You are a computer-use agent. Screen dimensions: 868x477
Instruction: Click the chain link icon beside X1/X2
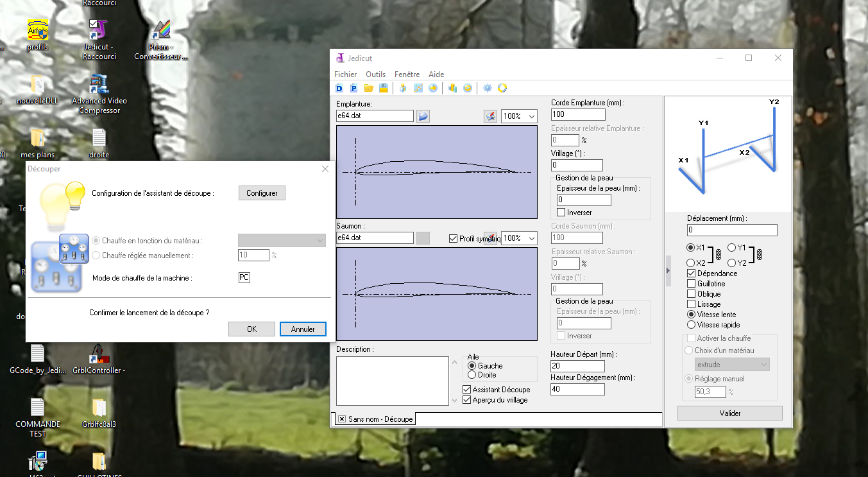(719, 255)
